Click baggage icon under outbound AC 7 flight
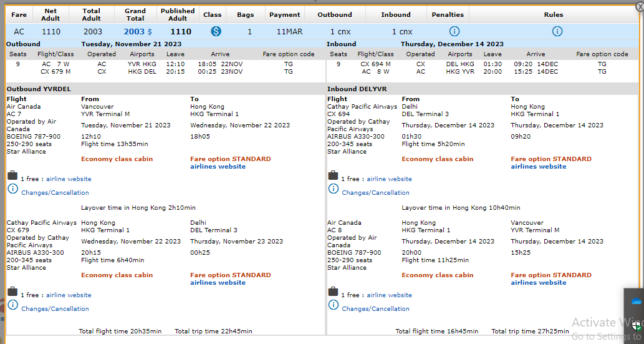 12,176
